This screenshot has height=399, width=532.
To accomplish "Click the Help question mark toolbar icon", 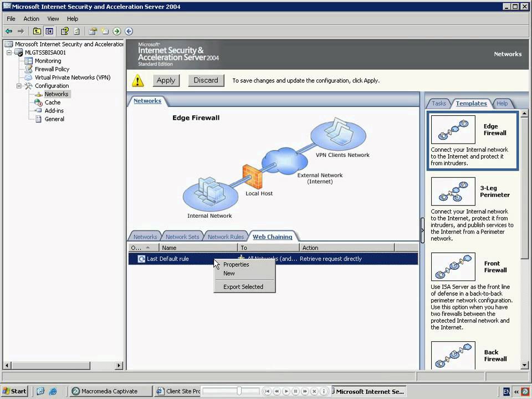I will tap(64, 31).
